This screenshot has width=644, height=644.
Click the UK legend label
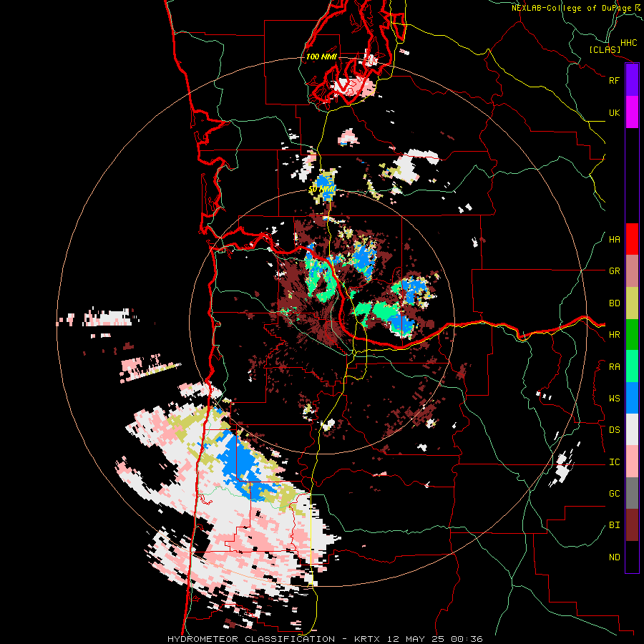614,112
